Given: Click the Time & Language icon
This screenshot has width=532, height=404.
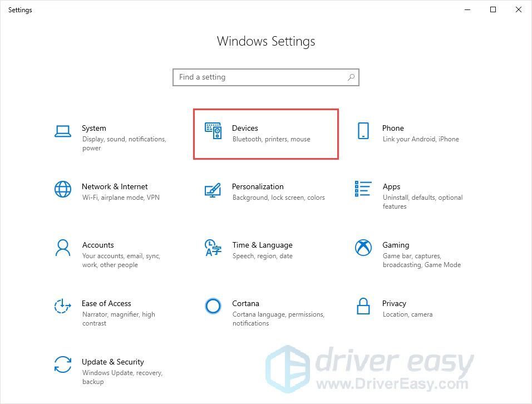Looking at the screenshot, I should 213,248.
